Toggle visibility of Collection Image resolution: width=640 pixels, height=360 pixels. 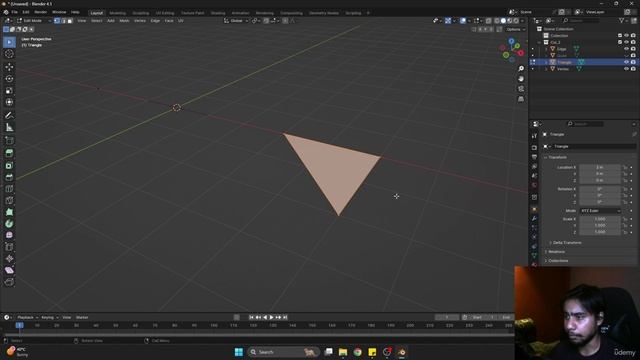(x=626, y=36)
